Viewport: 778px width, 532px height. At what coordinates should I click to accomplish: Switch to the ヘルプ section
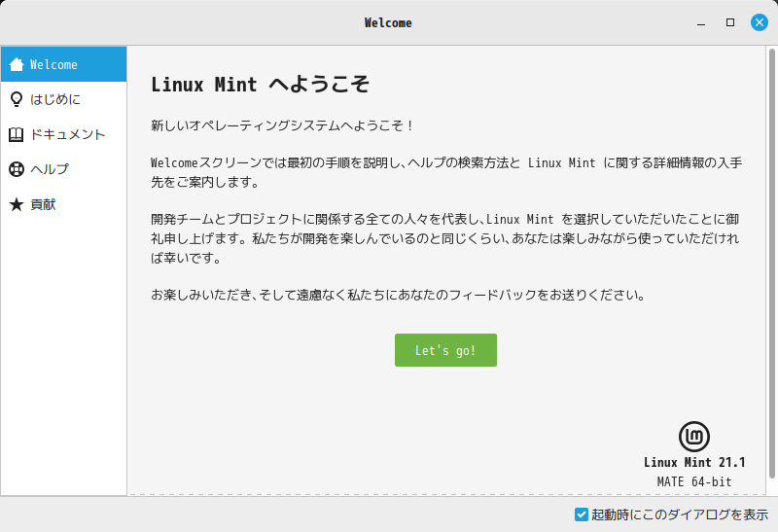tap(63, 169)
